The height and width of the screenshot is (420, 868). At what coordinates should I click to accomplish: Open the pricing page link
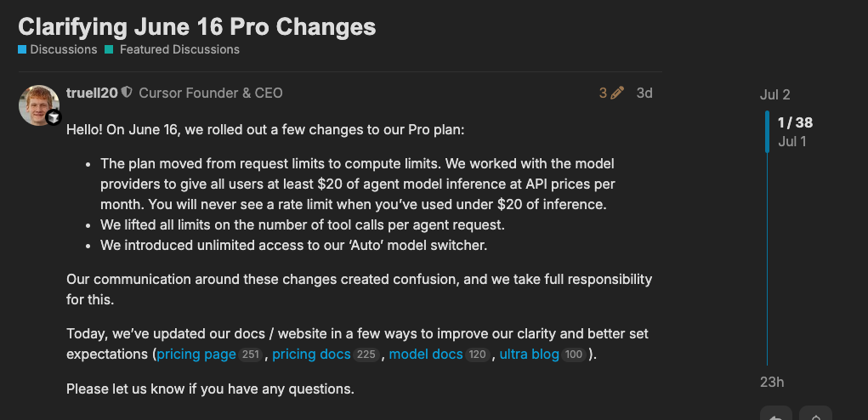pos(196,355)
